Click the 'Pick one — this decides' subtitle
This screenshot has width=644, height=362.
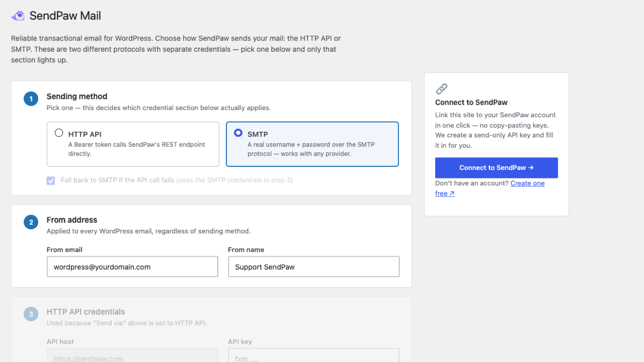tap(158, 108)
